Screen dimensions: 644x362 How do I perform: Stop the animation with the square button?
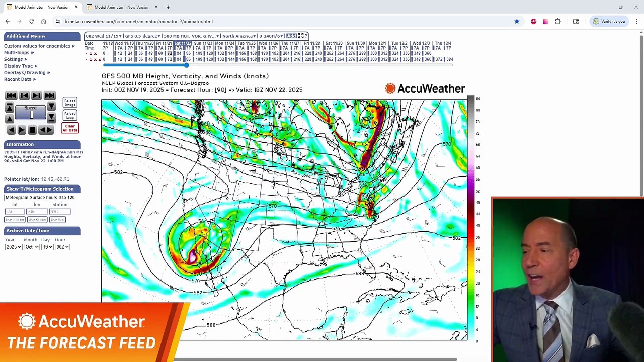(32, 130)
